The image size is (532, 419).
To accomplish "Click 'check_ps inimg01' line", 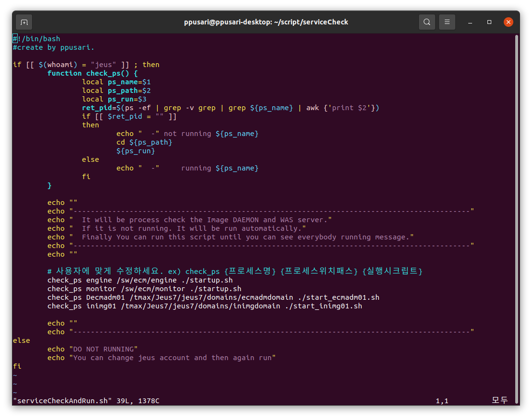I will coord(205,306).
